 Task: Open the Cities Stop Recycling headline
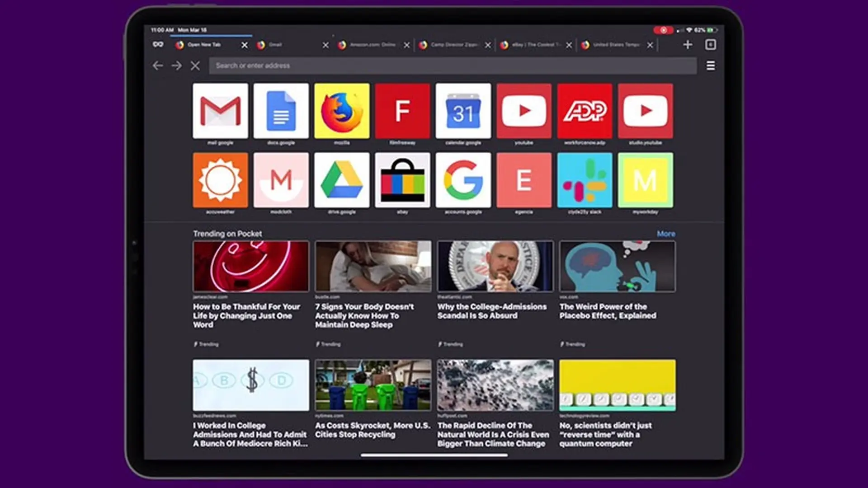(x=373, y=430)
